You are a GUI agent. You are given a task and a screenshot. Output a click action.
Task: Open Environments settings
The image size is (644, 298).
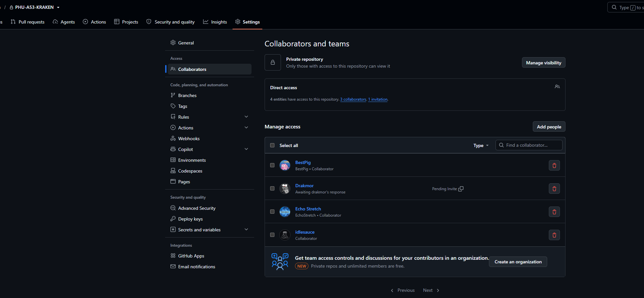210,160
